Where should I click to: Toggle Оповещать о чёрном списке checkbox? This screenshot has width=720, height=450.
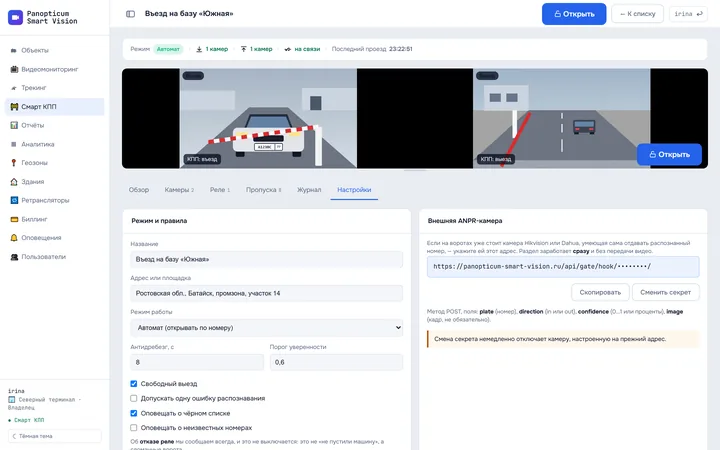coord(134,413)
